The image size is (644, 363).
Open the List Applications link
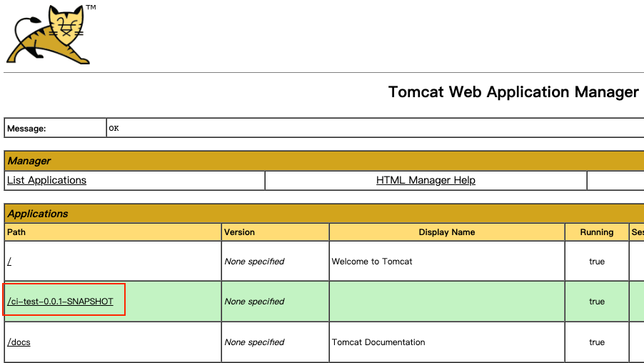point(46,180)
